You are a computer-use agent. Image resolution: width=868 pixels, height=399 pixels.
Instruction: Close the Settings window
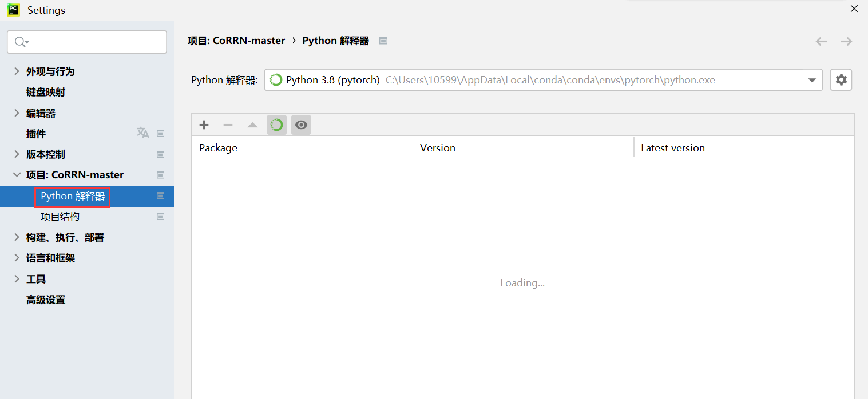(854, 9)
